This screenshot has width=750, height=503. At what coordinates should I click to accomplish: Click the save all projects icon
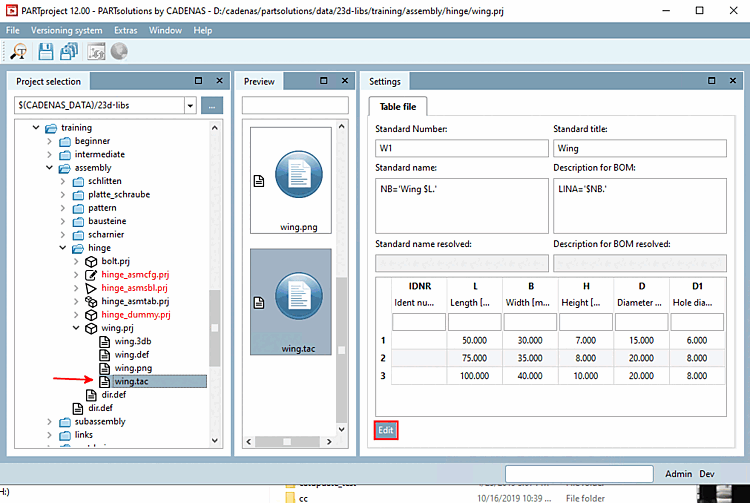[69, 52]
